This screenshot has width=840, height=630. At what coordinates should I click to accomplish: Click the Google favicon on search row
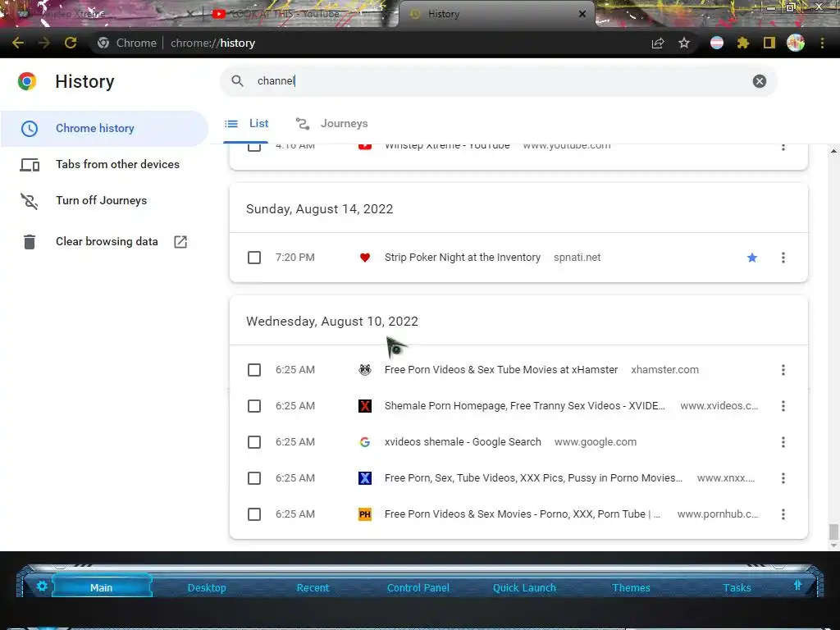pos(365,442)
